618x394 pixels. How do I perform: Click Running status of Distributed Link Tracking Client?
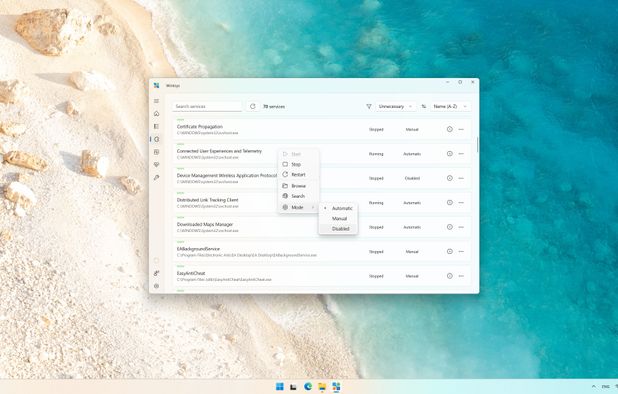pos(376,203)
